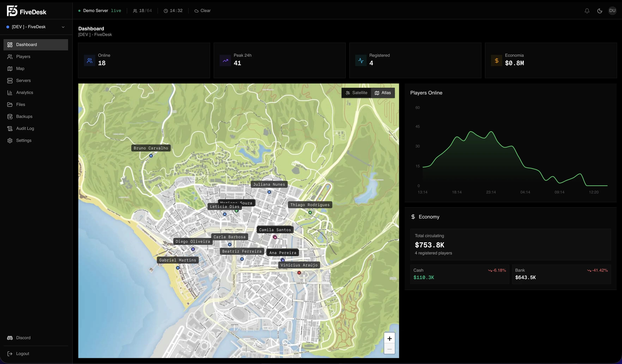This screenshot has height=364, width=622.
Task: Zoom out on the map
Action: point(389,349)
